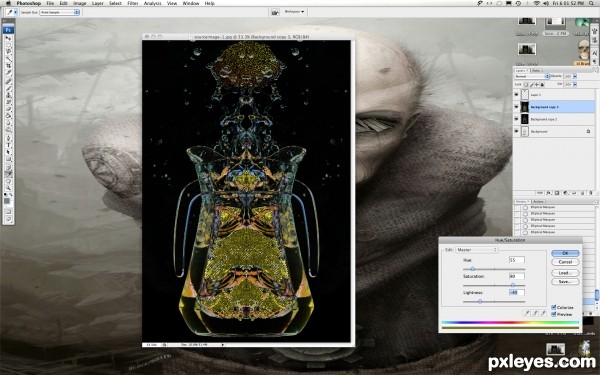Select the Quick Selection tool
This screenshot has height=375, width=600.
pos(8,58)
